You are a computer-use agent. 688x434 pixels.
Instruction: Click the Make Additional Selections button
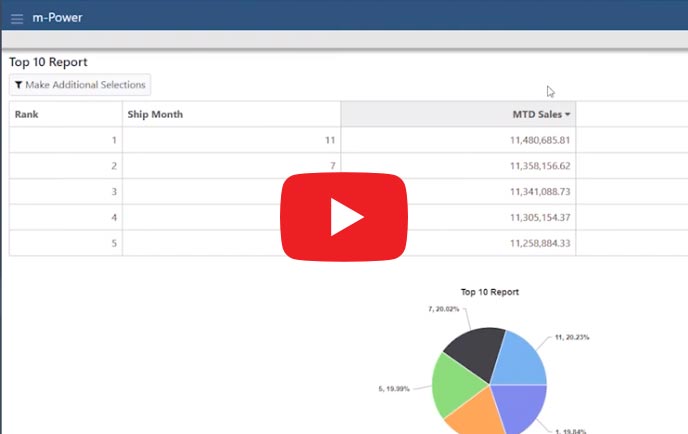coord(80,85)
